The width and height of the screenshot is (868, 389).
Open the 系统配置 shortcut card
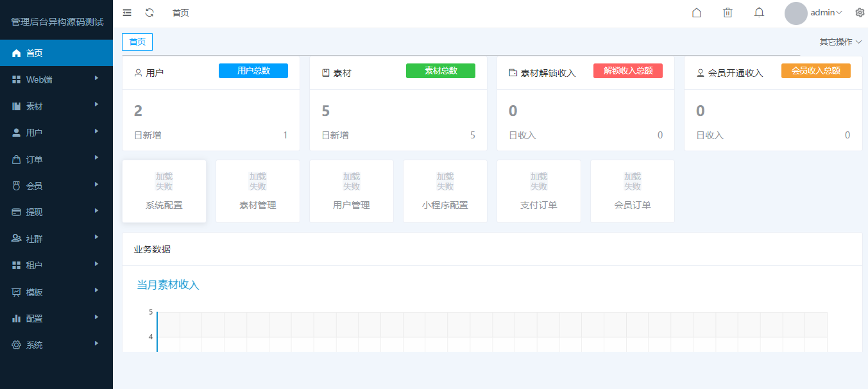[x=164, y=191]
